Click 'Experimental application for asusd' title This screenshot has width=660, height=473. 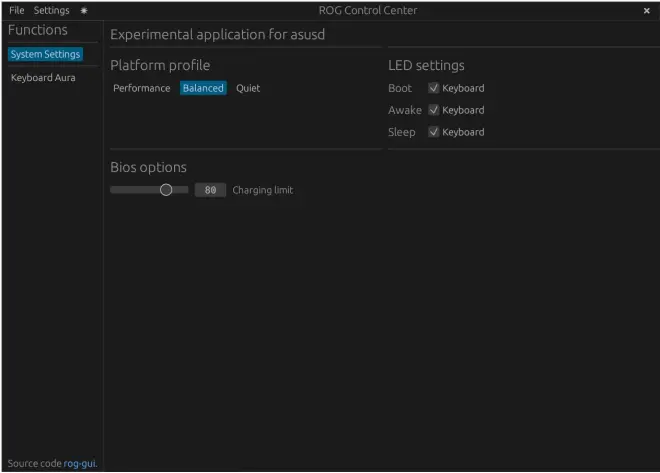(218, 34)
